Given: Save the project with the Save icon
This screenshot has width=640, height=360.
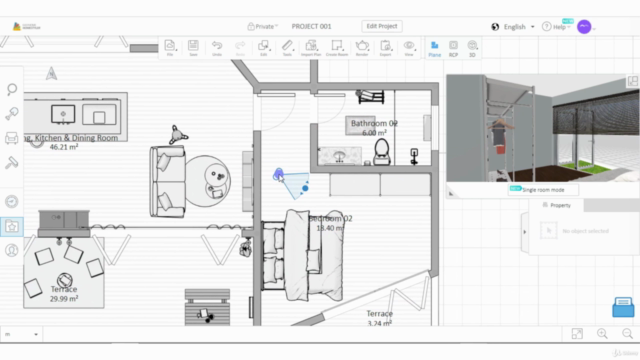Looking at the screenshot, I should point(193,48).
